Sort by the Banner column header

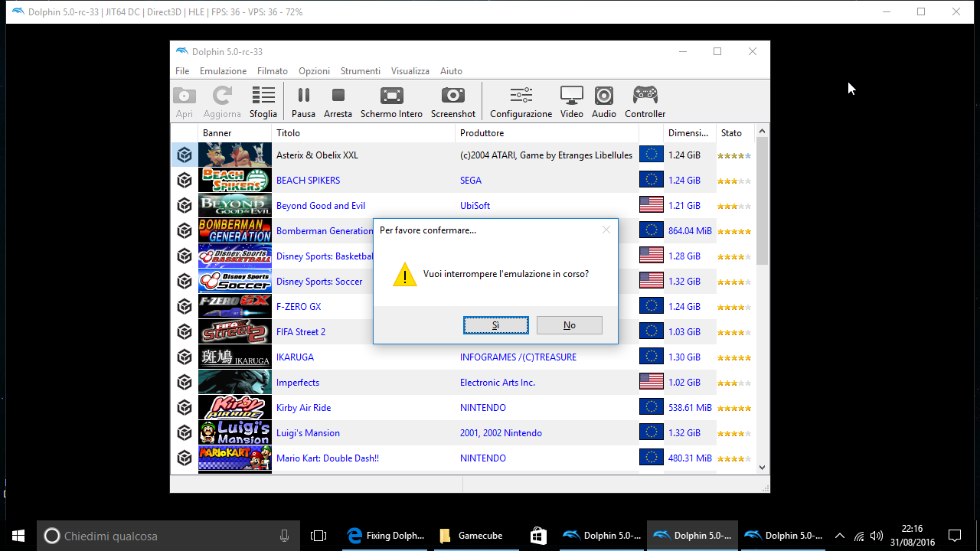tap(235, 133)
